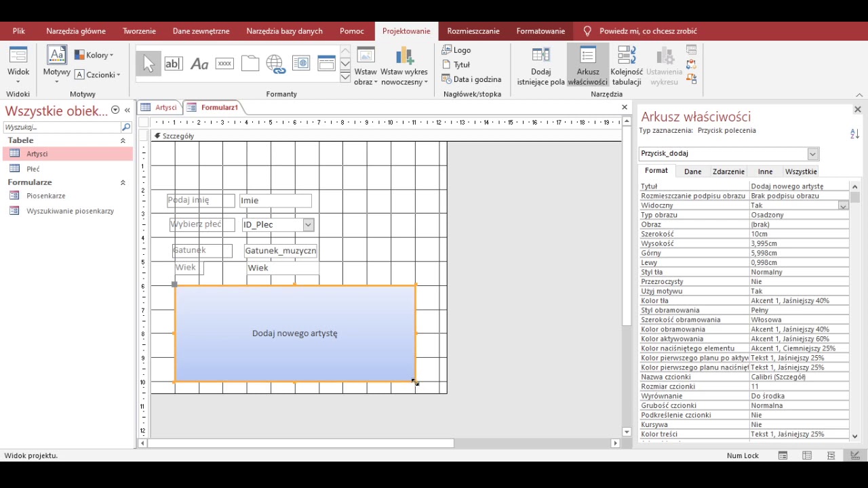Screen dimensions: 868x488
Task: Select the Text Box control tool
Action: tap(174, 64)
